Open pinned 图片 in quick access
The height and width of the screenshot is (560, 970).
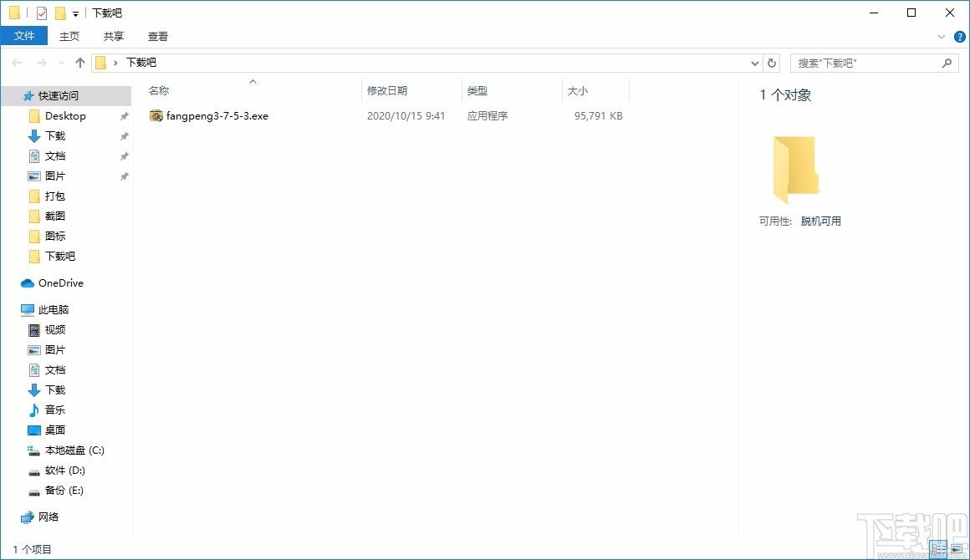click(55, 176)
